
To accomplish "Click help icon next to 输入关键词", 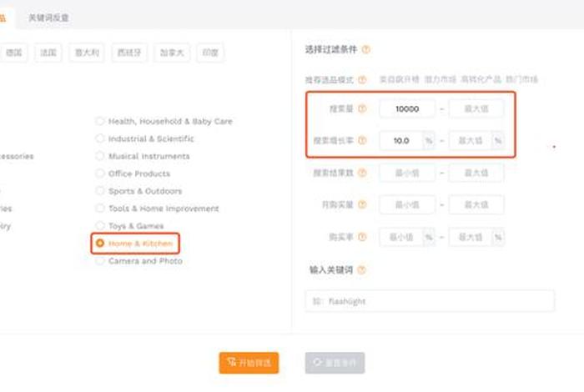I will coord(362,270).
